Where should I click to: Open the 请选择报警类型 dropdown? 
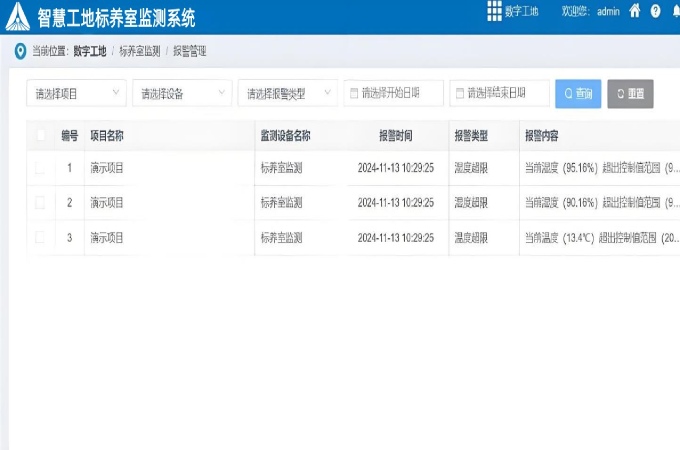(x=287, y=94)
